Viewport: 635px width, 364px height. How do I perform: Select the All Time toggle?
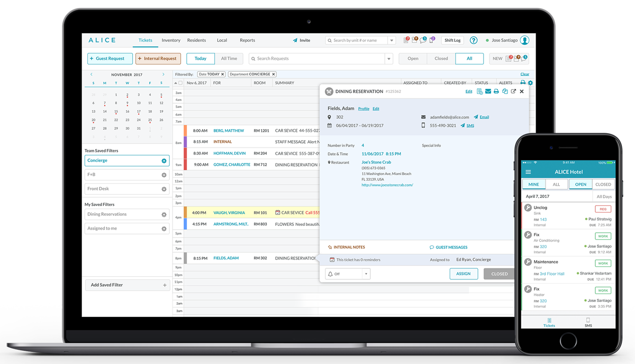click(229, 59)
